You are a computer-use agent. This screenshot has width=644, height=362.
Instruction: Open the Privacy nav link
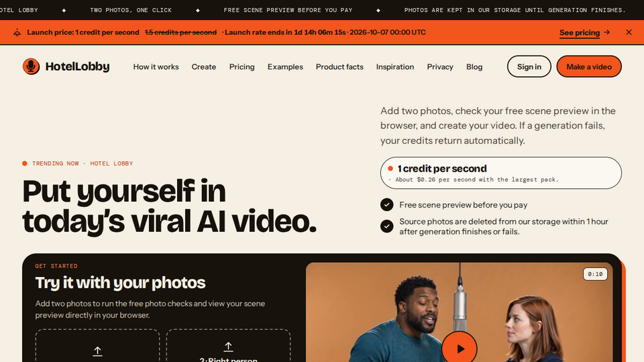(x=440, y=66)
